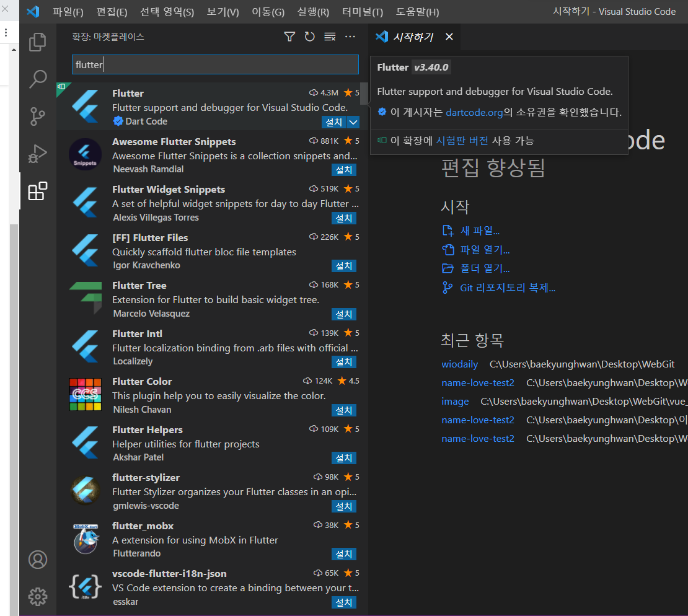Click the filter extensions funnel icon
Image resolution: width=688 pixels, height=616 pixels.
coord(289,37)
